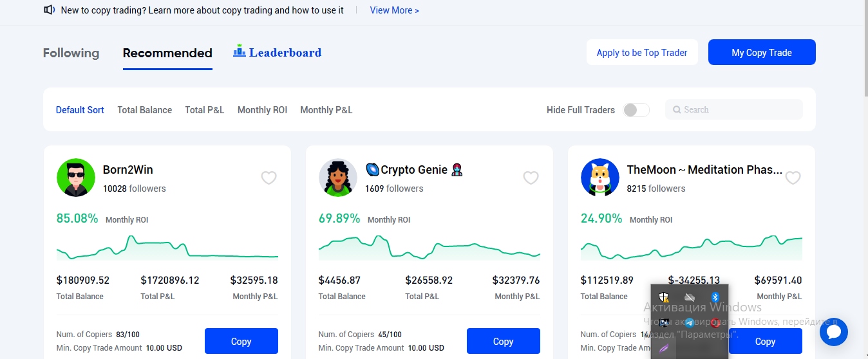
Task: Click Born2Win's 85.08% Monthly ROI
Action: point(77,218)
